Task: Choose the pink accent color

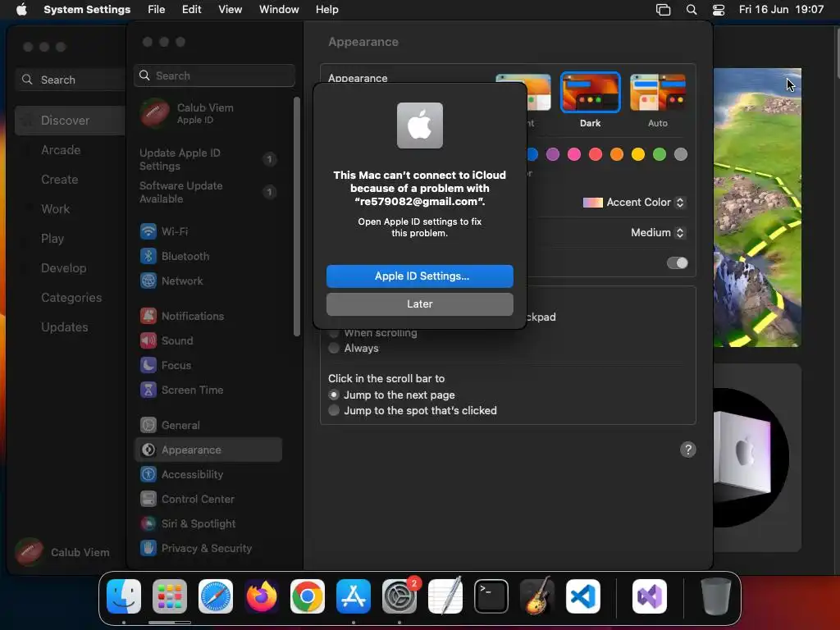Action: pos(574,154)
